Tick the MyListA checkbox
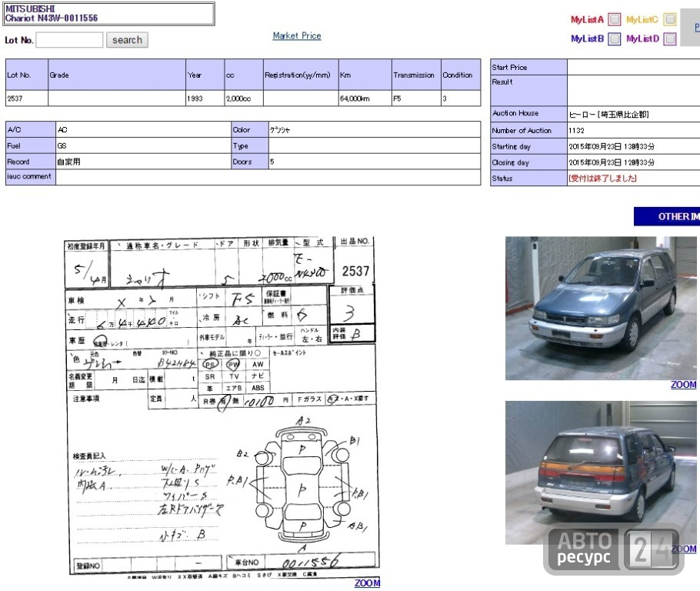The height and width of the screenshot is (591, 700). (x=615, y=19)
